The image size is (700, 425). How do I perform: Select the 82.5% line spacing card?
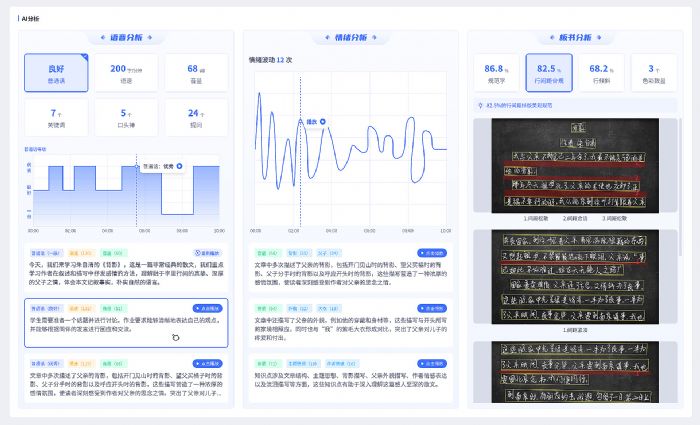[x=549, y=73]
